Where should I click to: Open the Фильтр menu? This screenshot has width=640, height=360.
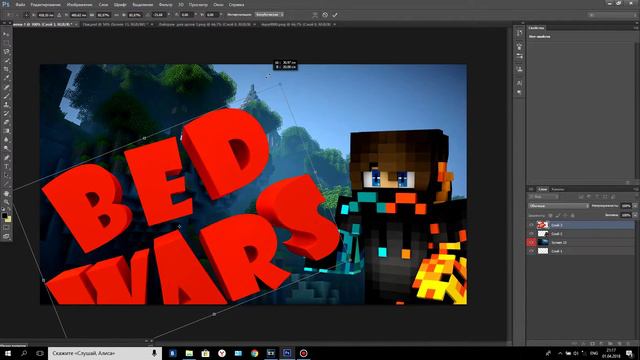(x=165, y=4)
